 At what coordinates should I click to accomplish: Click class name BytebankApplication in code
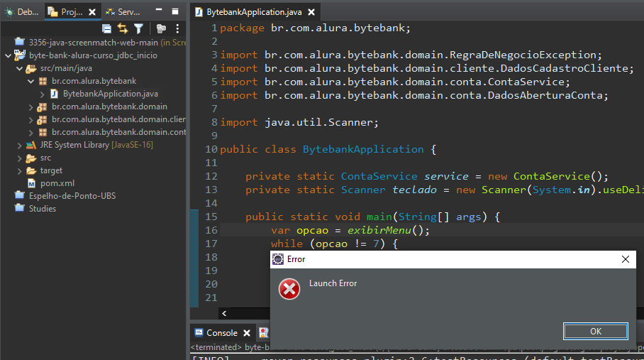coord(363,149)
